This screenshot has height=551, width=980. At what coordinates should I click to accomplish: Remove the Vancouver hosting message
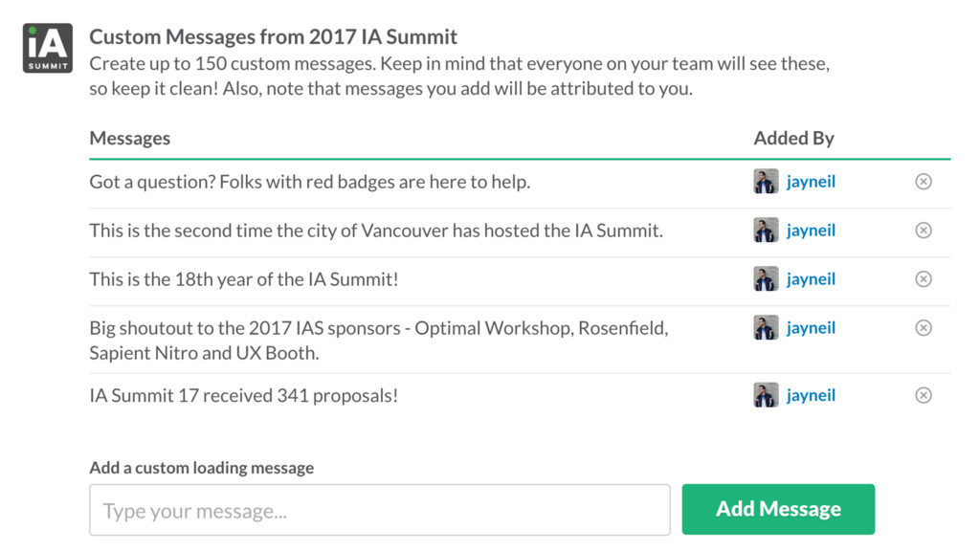tap(924, 230)
